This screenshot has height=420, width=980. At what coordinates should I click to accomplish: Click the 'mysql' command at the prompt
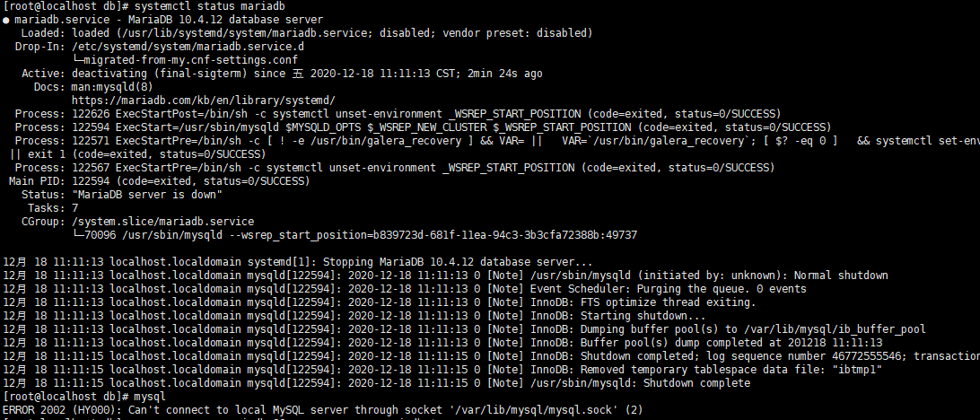(x=150, y=397)
